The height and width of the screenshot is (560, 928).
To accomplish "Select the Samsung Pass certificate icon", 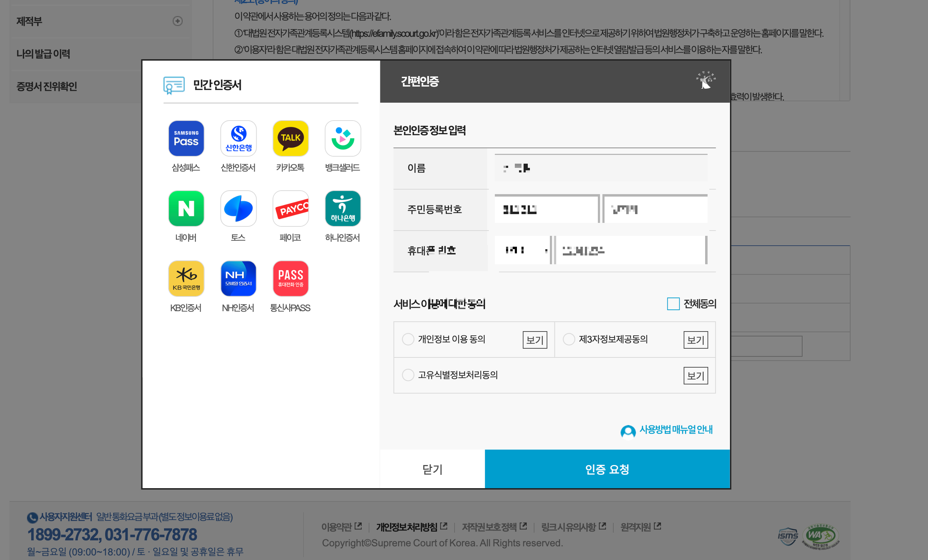I will click(186, 138).
